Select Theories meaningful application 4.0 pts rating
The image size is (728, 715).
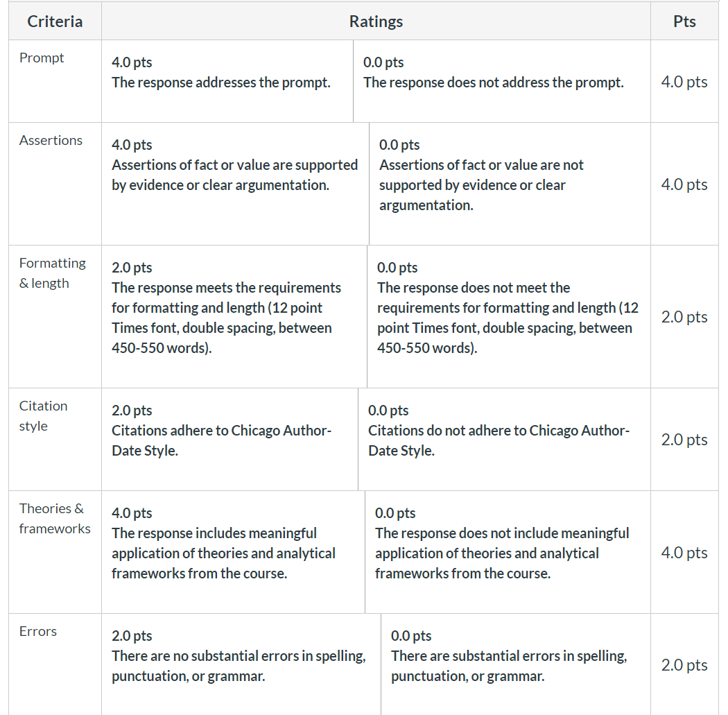[x=233, y=552]
